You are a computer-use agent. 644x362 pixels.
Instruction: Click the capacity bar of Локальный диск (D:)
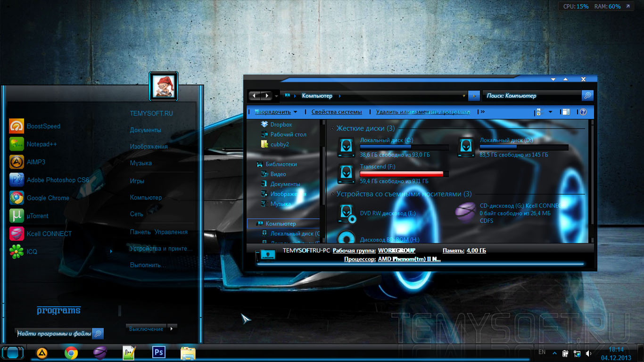(x=524, y=147)
